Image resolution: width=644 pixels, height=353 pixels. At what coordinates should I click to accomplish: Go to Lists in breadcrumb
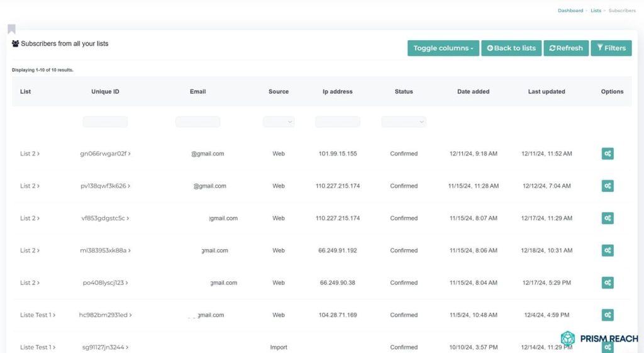pyautogui.click(x=596, y=11)
